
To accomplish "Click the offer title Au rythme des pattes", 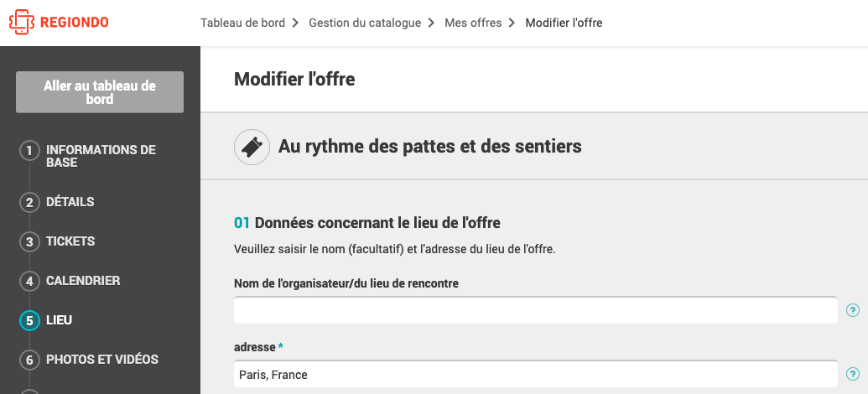I will click(x=429, y=147).
